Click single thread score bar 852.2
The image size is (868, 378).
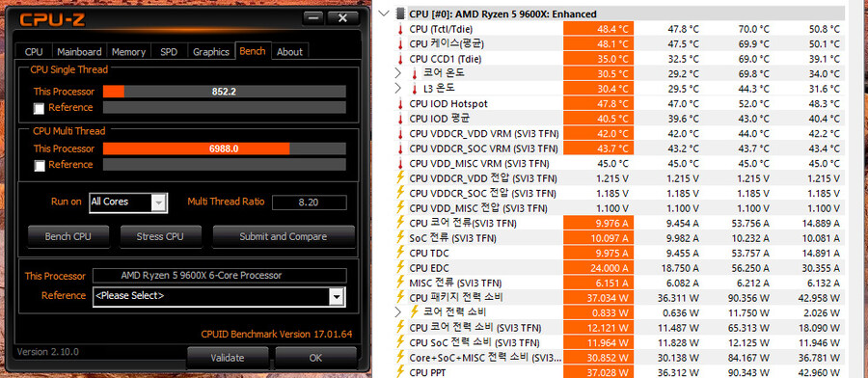point(224,92)
